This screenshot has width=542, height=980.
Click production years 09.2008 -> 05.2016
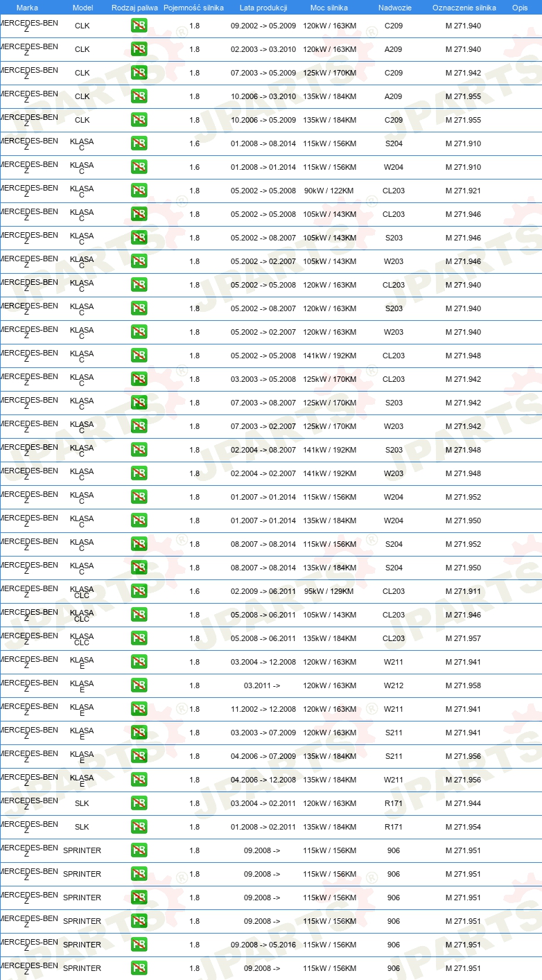tap(263, 945)
